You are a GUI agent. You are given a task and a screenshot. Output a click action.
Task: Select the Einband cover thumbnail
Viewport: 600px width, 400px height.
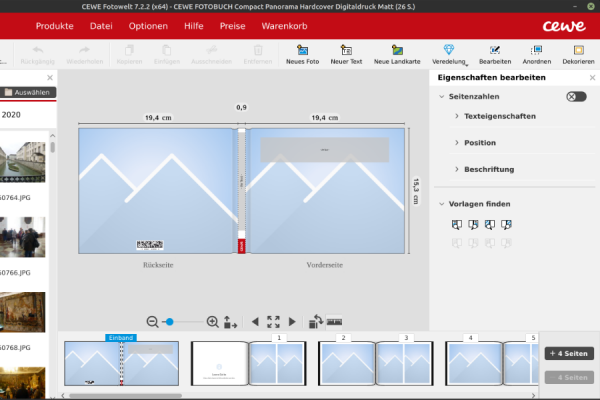tap(121, 363)
